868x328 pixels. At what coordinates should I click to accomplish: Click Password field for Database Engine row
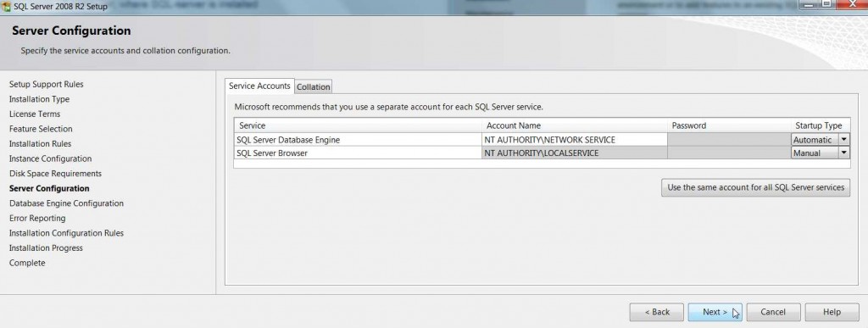(x=729, y=140)
